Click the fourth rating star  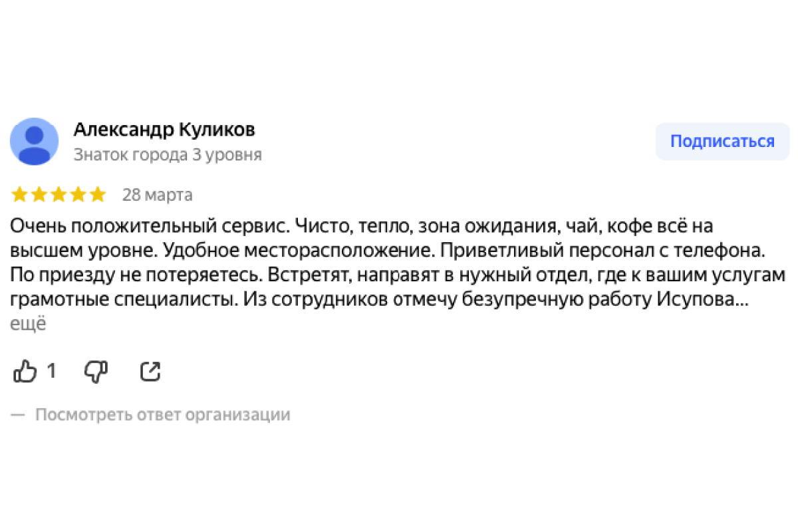(x=78, y=195)
